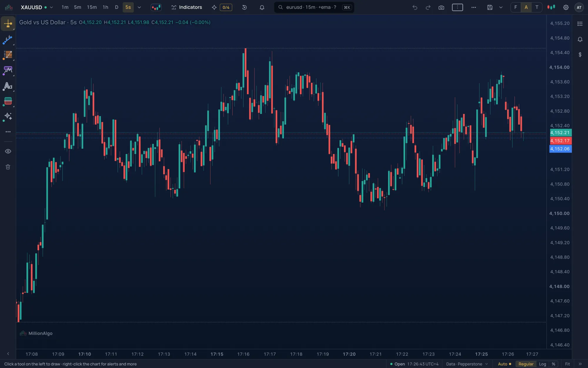Open chart settings gear

pos(566,7)
